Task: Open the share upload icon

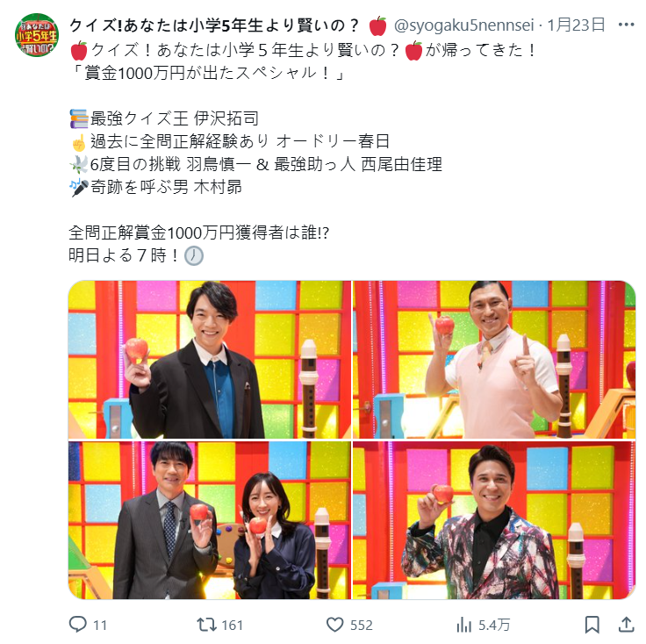Action: point(626,624)
